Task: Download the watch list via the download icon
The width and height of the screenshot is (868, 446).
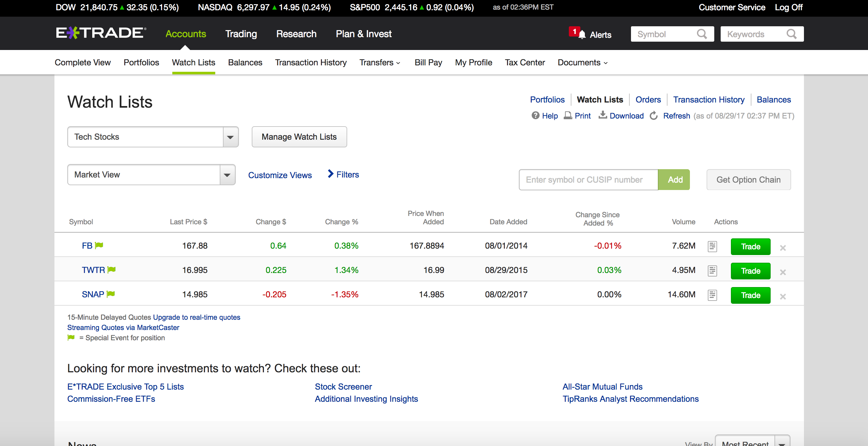Action: 603,116
